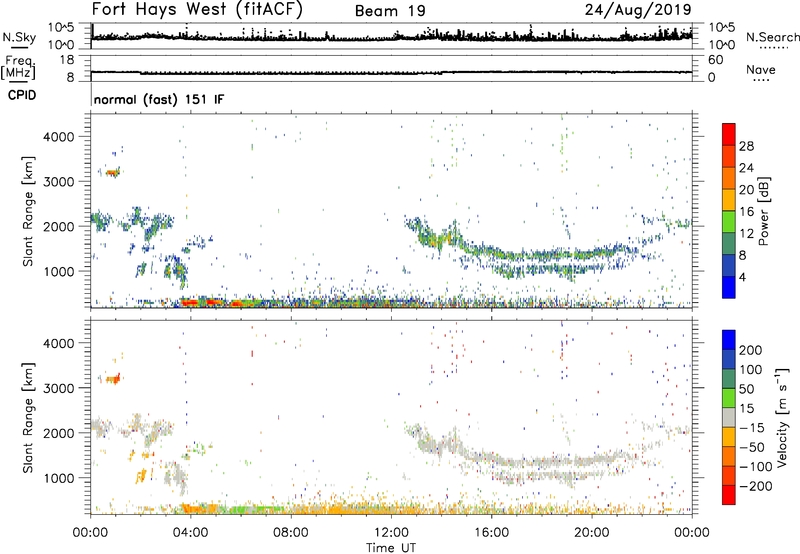The height and width of the screenshot is (554, 800).
Task: Click the "28" Power colorbar value
Action: 746,146
